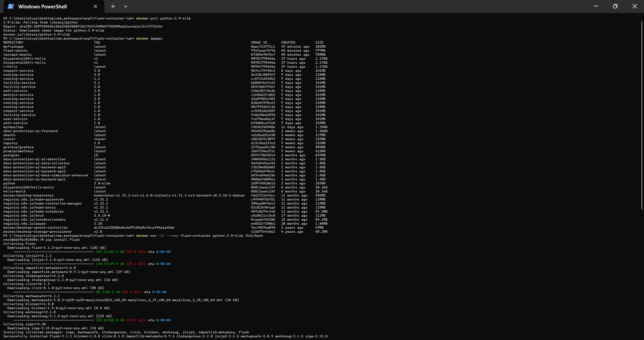The image size is (644, 340).
Task: Click the IMAGE ID column header text
Action: (x=259, y=43)
